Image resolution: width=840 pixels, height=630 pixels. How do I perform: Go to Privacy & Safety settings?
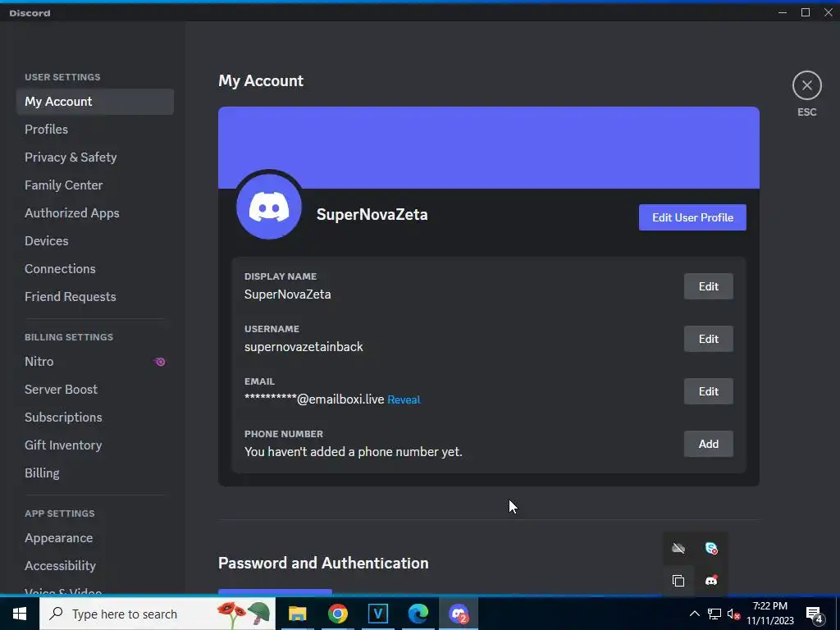(95, 157)
